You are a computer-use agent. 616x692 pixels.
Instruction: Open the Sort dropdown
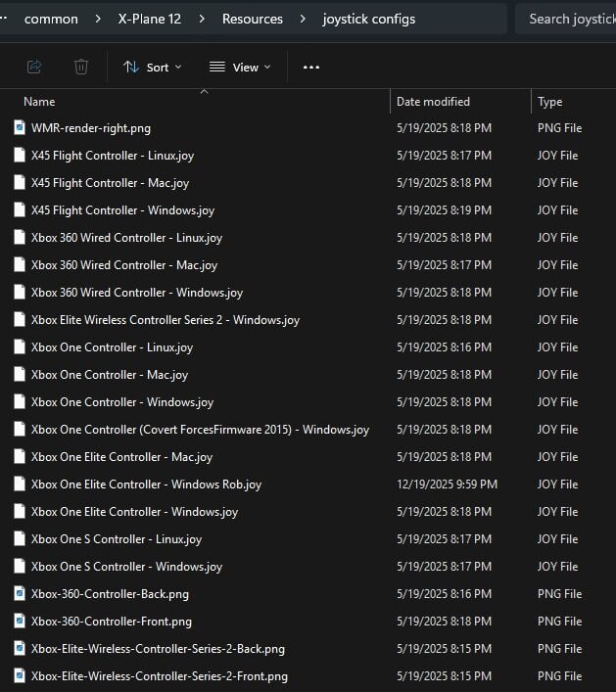coord(153,68)
